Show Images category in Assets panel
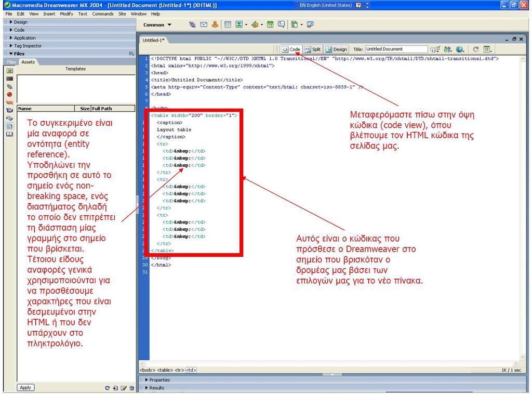 9,71
